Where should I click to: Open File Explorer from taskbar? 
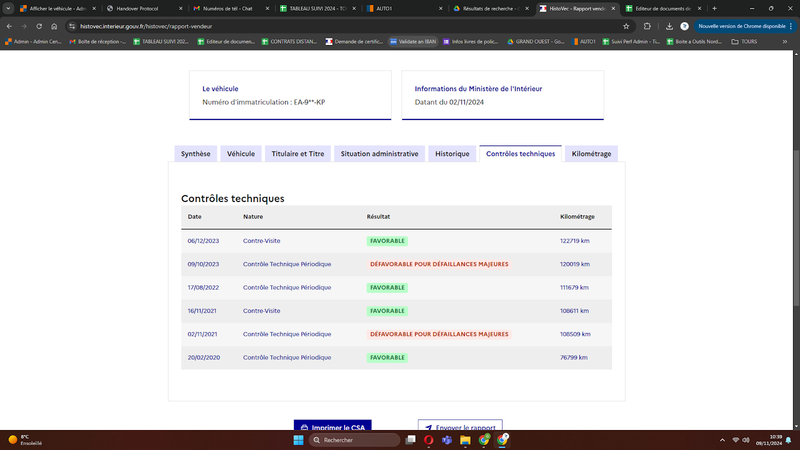click(465, 440)
